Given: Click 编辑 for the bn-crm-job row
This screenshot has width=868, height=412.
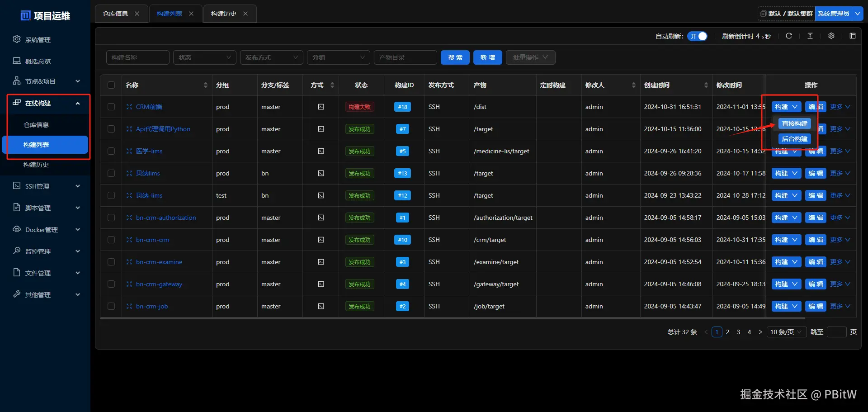Looking at the screenshot, I should 816,306.
